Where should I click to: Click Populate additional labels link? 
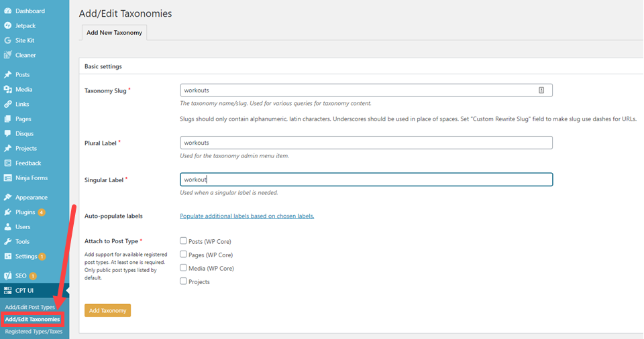pos(247,216)
